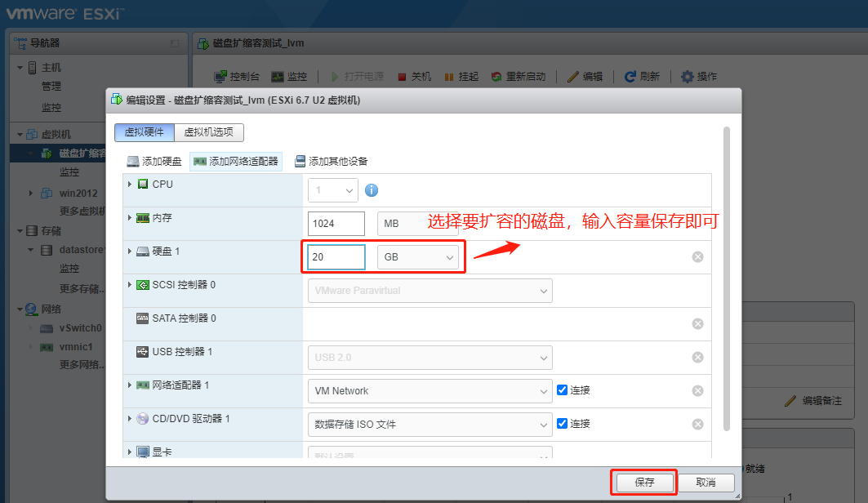Image resolution: width=868 pixels, height=503 pixels.
Task: Switch to VM Options (虚拟机选项) tab
Action: click(x=209, y=132)
